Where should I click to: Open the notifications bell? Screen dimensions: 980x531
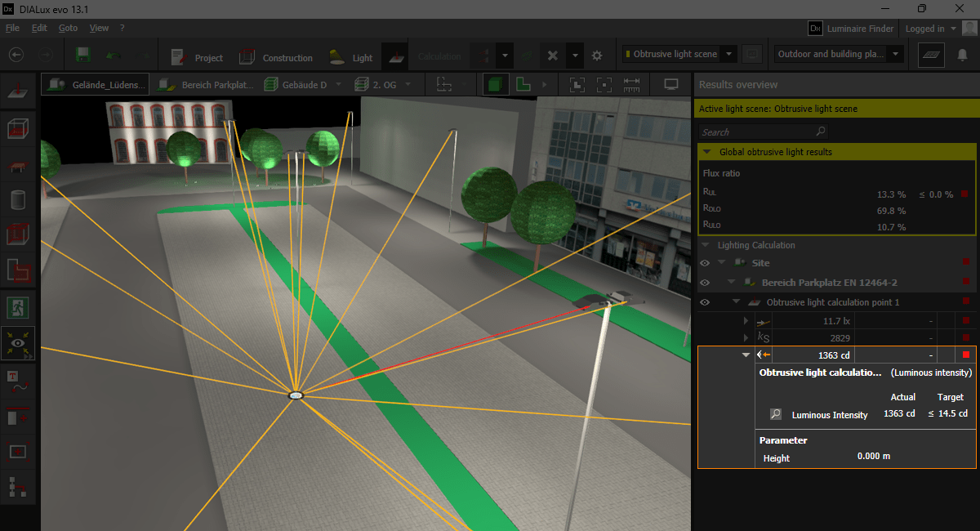(962, 55)
